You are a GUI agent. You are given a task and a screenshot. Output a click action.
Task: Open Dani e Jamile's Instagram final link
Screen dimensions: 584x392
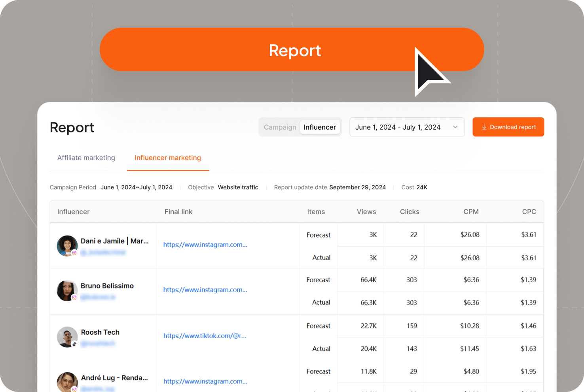[205, 245]
